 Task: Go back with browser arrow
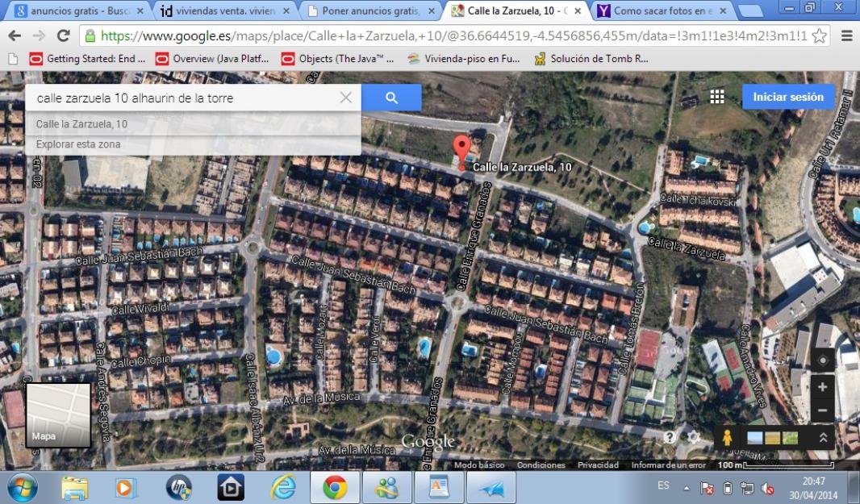tap(15, 35)
